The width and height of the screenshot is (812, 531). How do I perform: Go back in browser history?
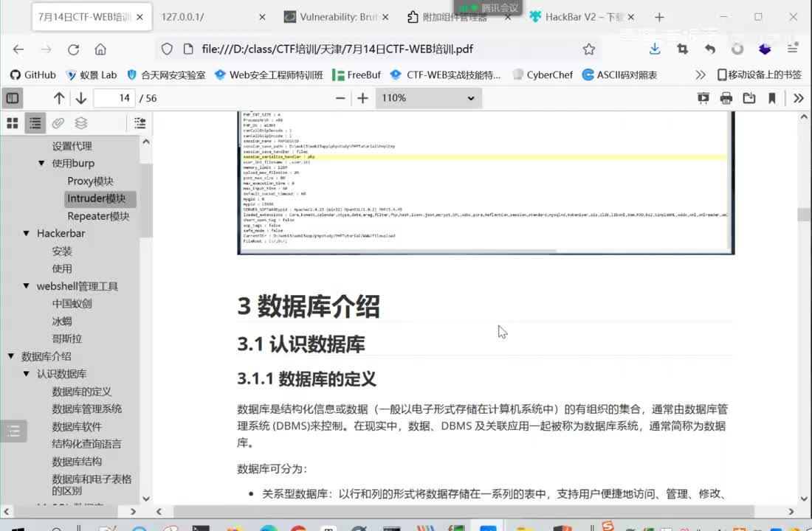(18, 49)
